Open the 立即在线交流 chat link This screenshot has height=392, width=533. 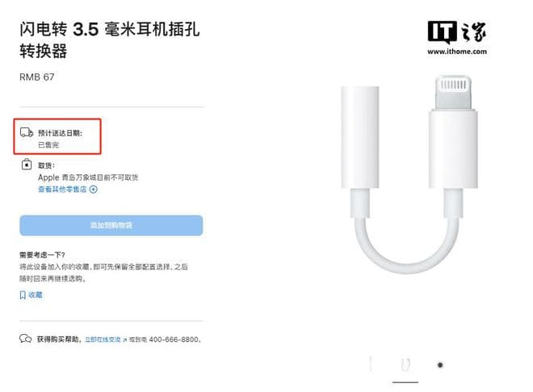pyautogui.click(x=103, y=340)
